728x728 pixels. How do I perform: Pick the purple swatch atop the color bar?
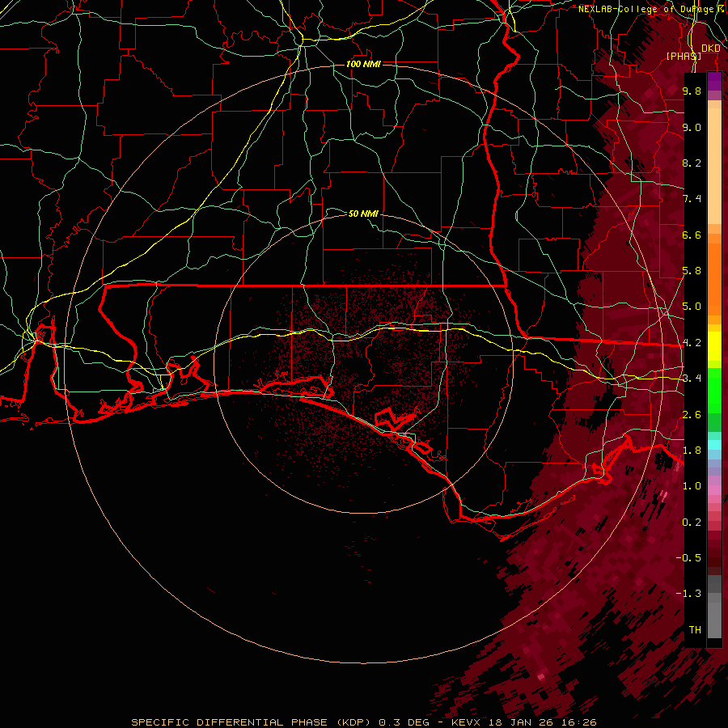pos(714,81)
